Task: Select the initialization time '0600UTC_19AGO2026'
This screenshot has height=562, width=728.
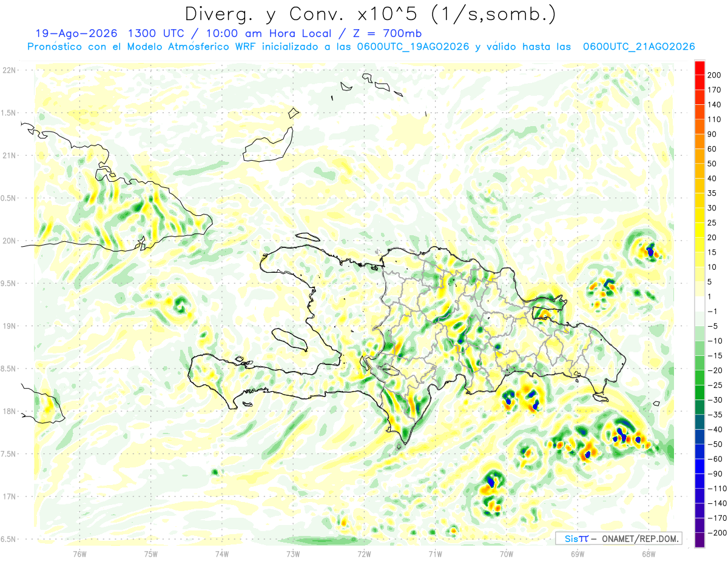Action: [413, 47]
